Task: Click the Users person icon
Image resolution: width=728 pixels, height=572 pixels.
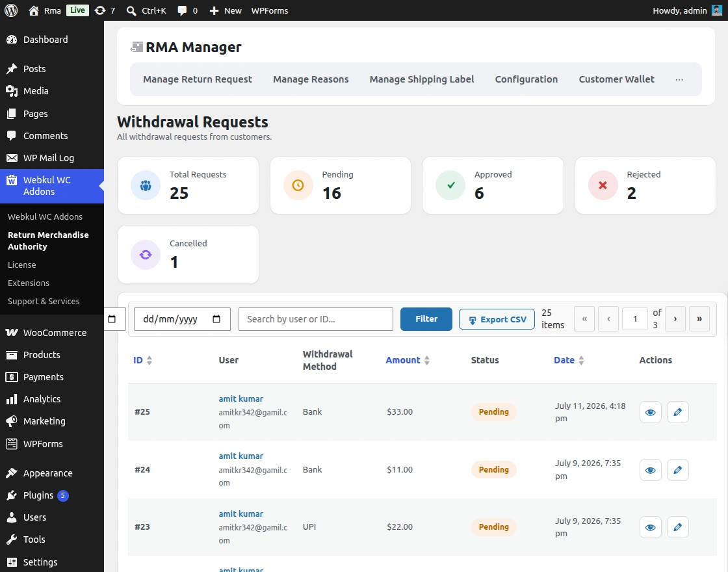Action: (12, 517)
